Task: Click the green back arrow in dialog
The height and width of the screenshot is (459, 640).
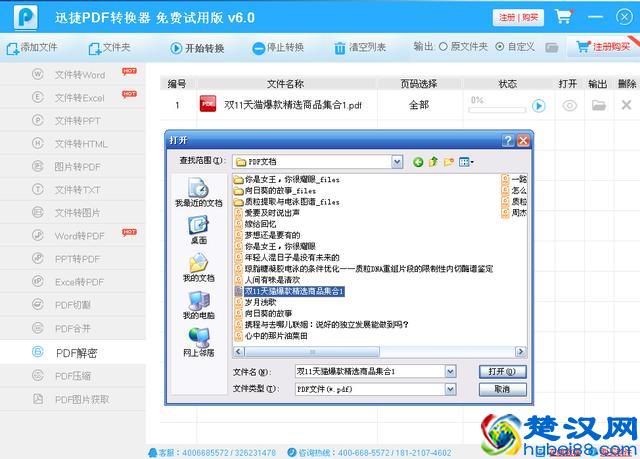Action: [418, 162]
